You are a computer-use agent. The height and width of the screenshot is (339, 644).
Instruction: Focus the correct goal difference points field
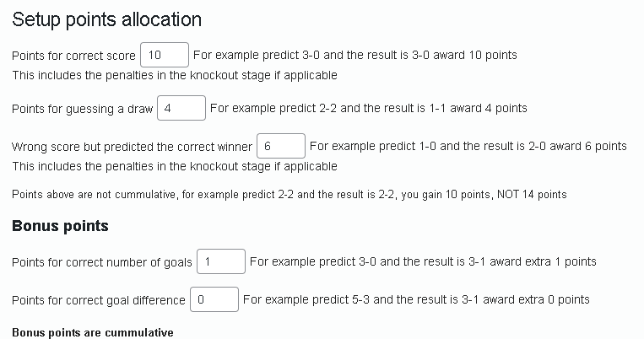(x=214, y=299)
